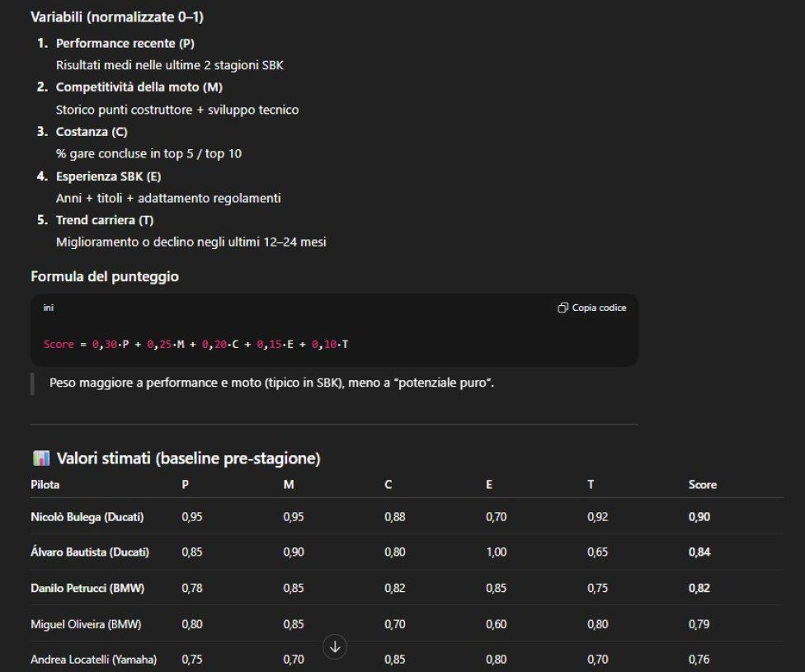The width and height of the screenshot is (805, 672).
Task: Click Bautista's Score value 0,84
Action: (699, 552)
